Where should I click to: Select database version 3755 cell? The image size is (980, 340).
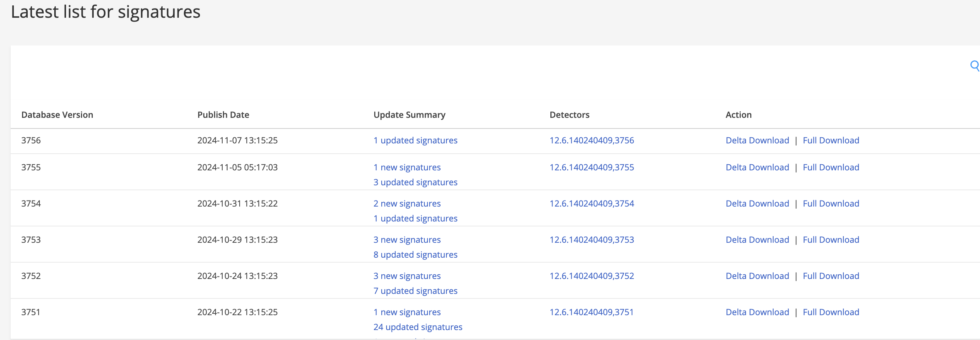pos(31,167)
